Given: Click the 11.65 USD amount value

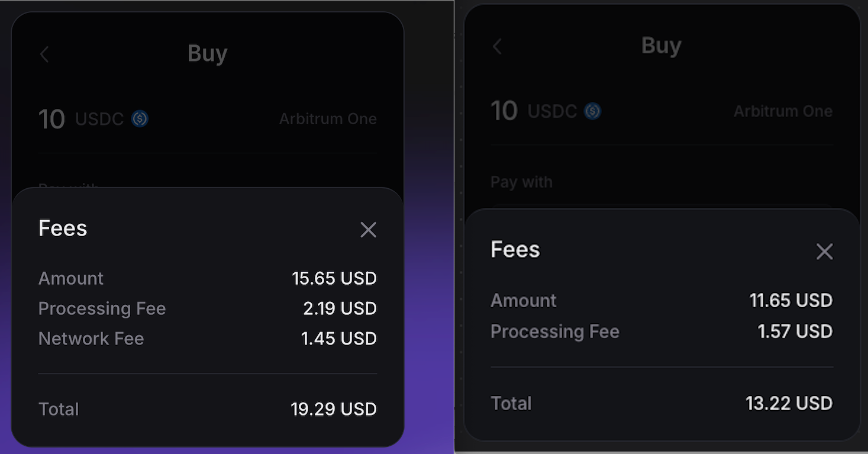Looking at the screenshot, I should tap(790, 301).
